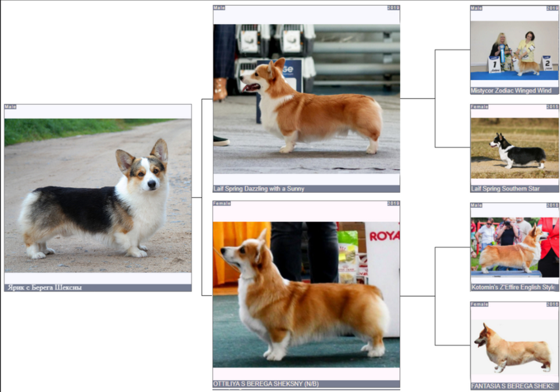The image size is (560, 392).
Task: Click Female tag above Fantasia's photo
Action: [479, 304]
